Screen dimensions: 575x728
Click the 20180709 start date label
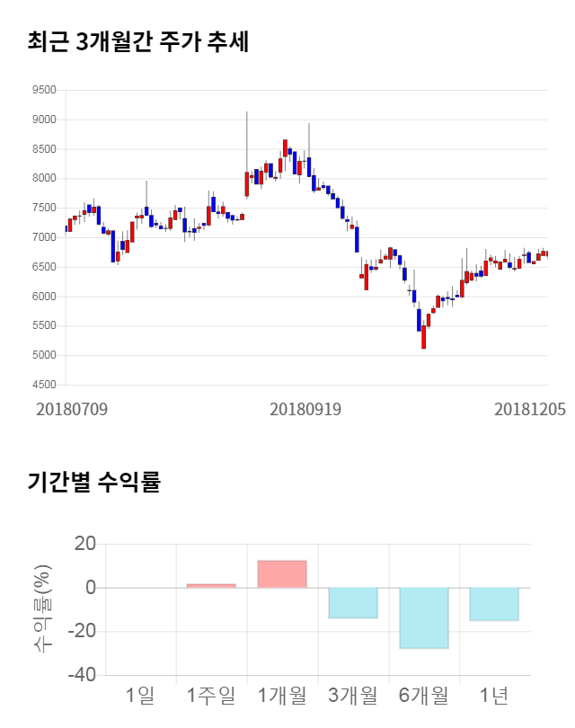(x=72, y=409)
